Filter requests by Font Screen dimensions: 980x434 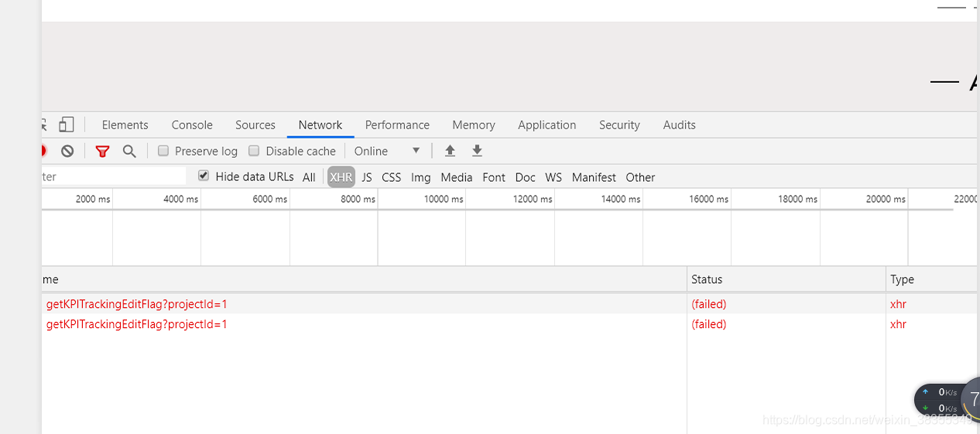point(494,177)
